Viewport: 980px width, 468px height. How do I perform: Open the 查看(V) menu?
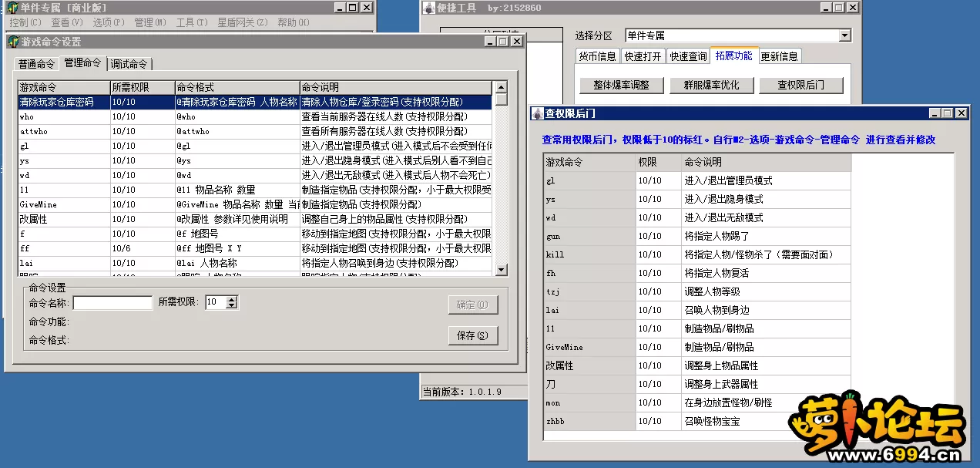[66, 22]
